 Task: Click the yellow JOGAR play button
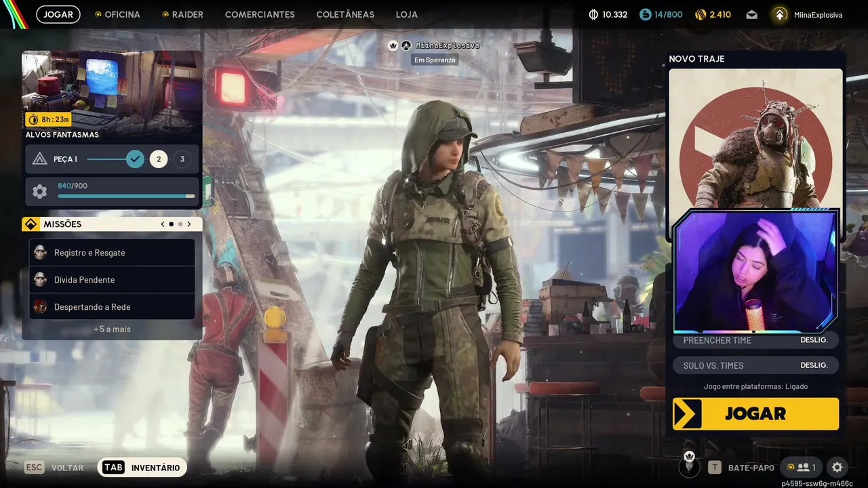tap(755, 413)
